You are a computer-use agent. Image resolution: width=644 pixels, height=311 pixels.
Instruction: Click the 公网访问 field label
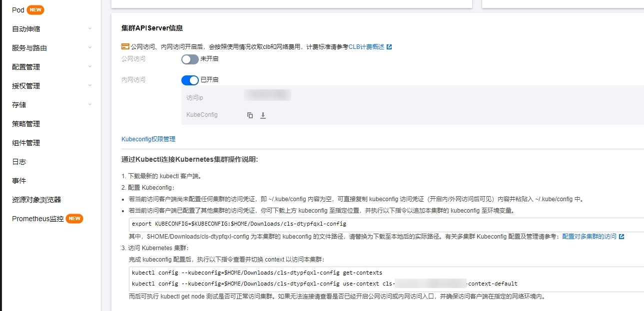[x=133, y=59]
